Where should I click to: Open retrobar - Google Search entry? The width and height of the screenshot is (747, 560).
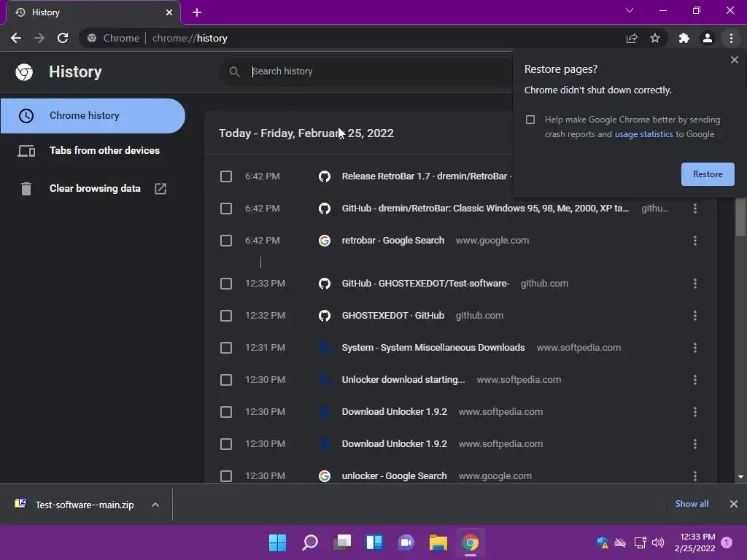click(393, 241)
